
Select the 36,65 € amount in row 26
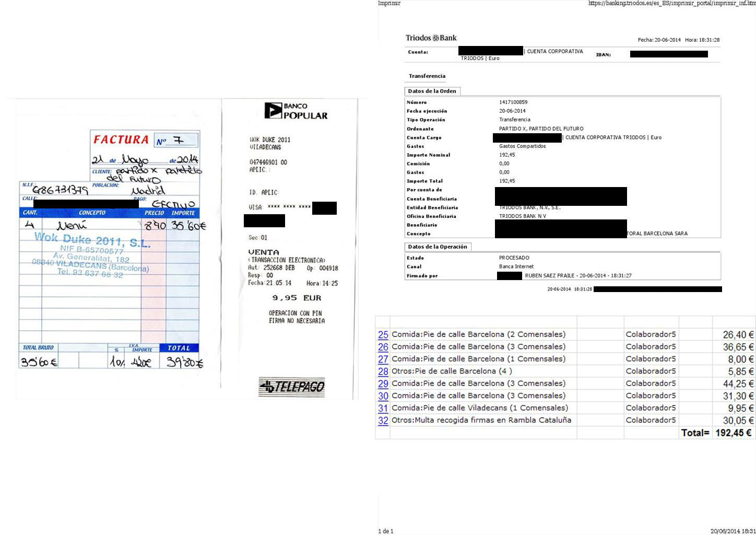point(738,347)
